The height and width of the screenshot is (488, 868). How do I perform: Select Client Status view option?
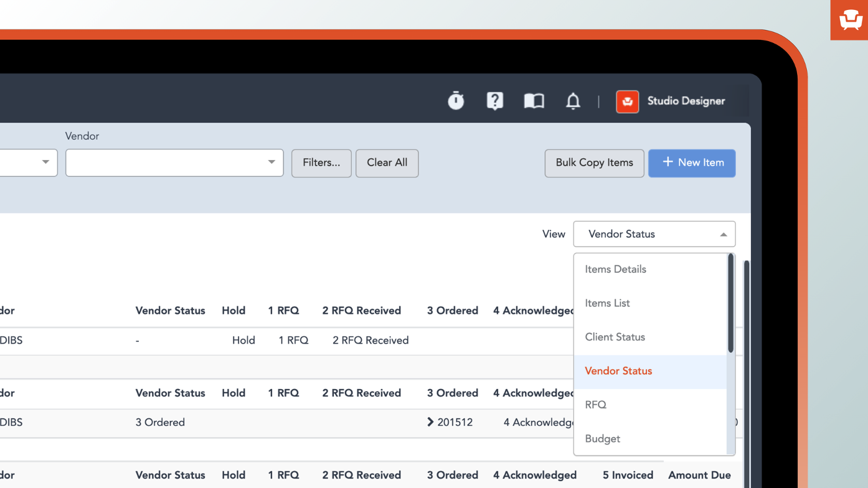point(615,337)
